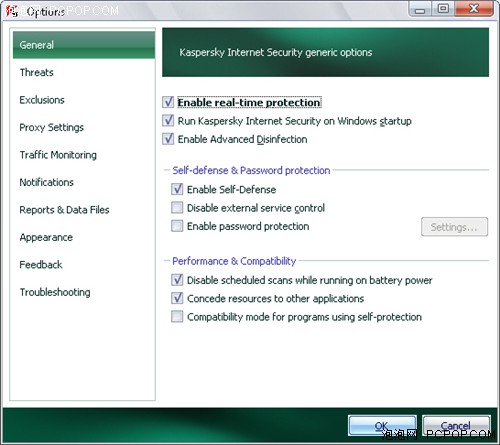Click the Cancel button
This screenshot has width=500, height=445.
tap(456, 426)
